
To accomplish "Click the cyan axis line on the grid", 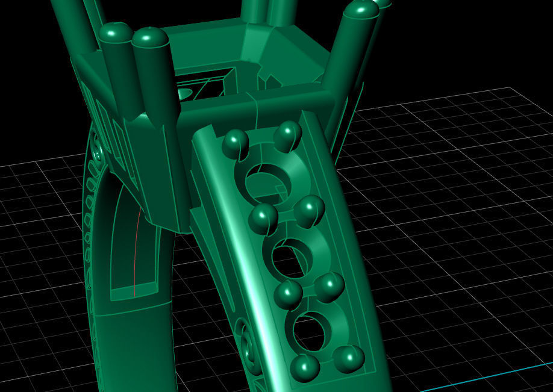I will pyautogui.click(x=486, y=378).
